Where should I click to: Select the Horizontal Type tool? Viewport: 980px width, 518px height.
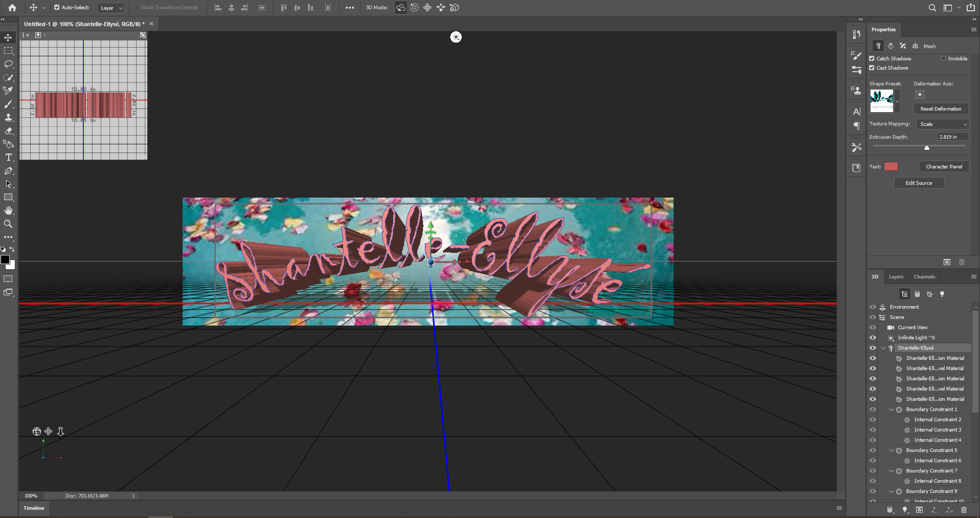click(8, 157)
